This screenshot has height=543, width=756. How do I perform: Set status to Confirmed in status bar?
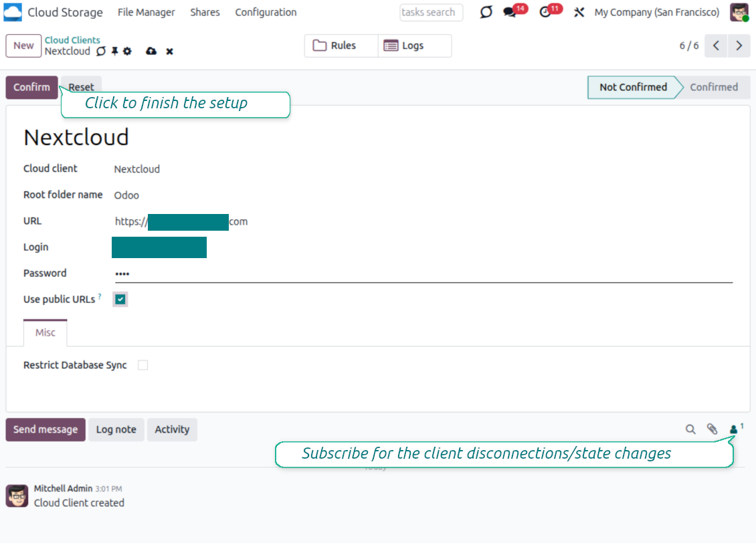(713, 87)
